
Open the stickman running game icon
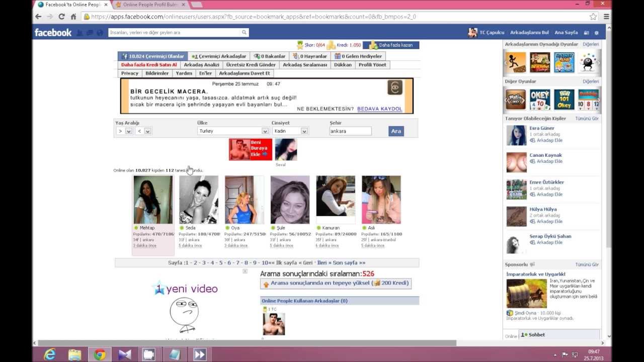[515, 62]
